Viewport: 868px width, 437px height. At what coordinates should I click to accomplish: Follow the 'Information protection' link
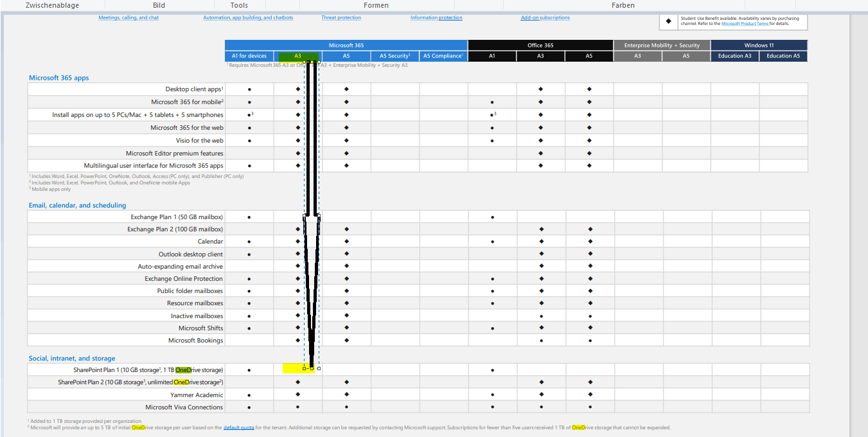436,18
